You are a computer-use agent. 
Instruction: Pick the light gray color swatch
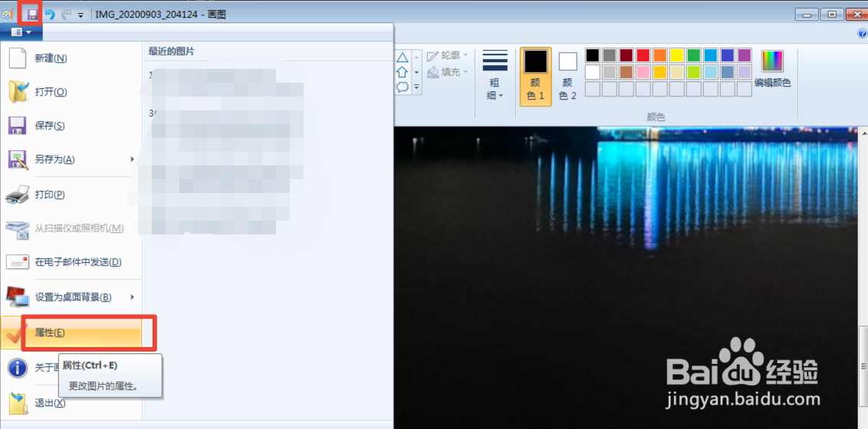pos(610,72)
